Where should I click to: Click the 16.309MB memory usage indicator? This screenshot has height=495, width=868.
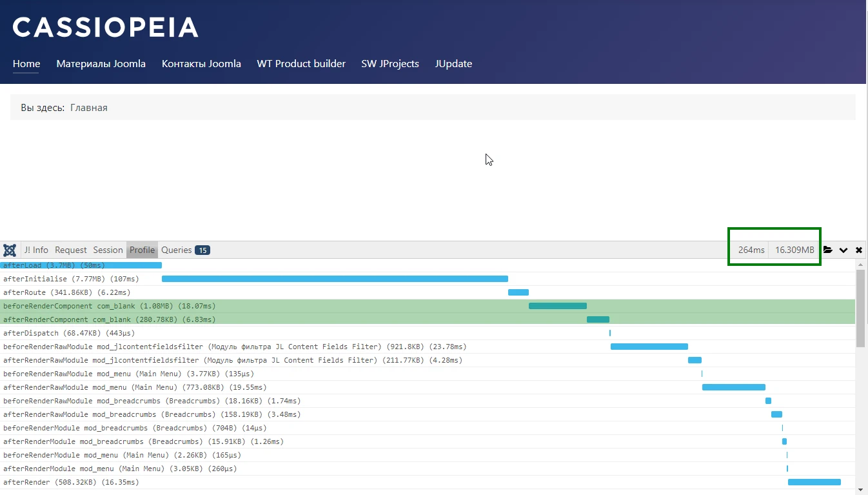point(794,250)
